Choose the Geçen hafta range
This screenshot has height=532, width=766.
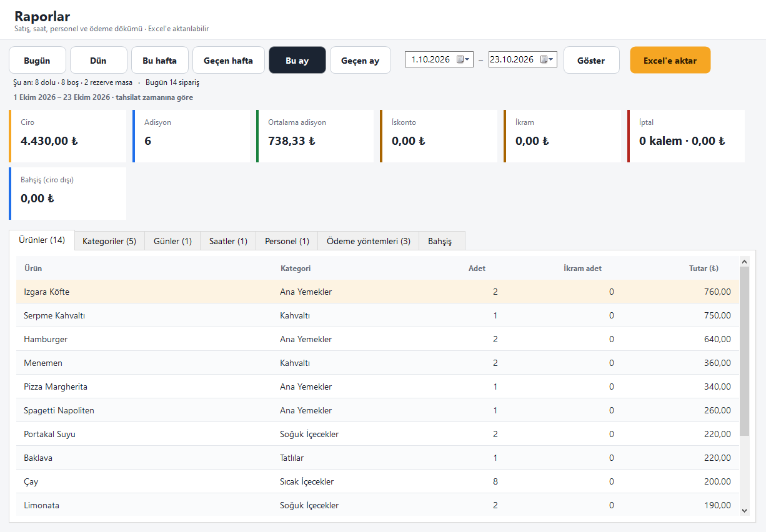[x=228, y=61]
